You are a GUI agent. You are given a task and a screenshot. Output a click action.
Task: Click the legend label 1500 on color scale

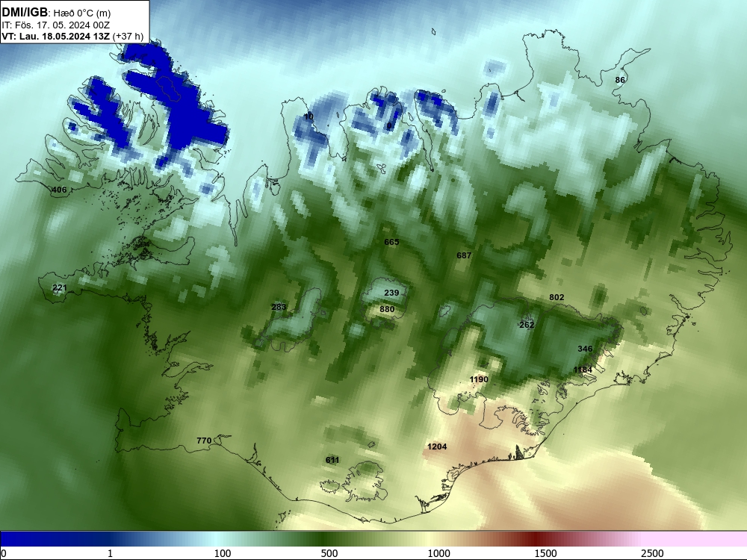545,553
